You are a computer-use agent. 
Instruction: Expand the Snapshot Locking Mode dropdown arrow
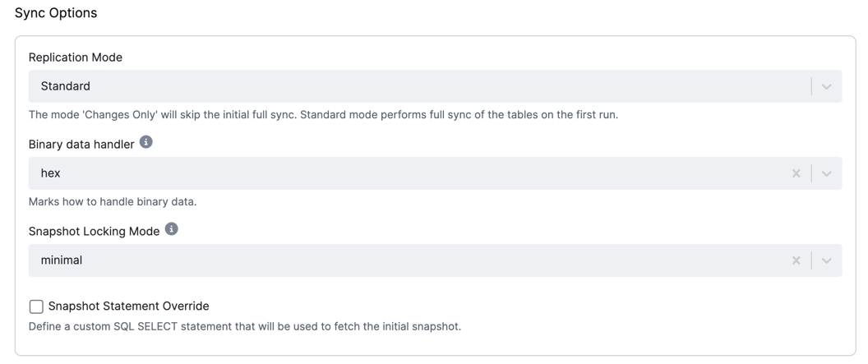tap(826, 260)
